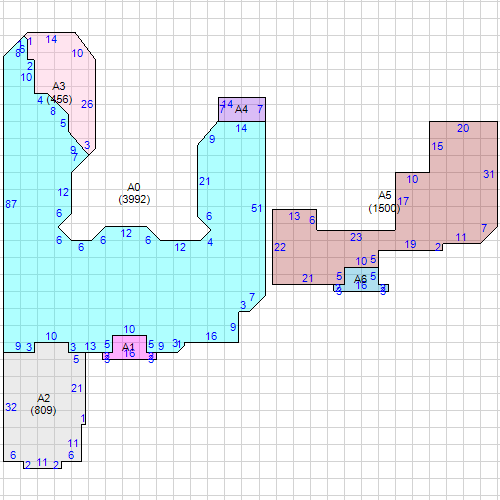Screen dimensions: 500x500
Task: Click the 14 dimension below purple A4
Action: pyautogui.click(x=241, y=128)
